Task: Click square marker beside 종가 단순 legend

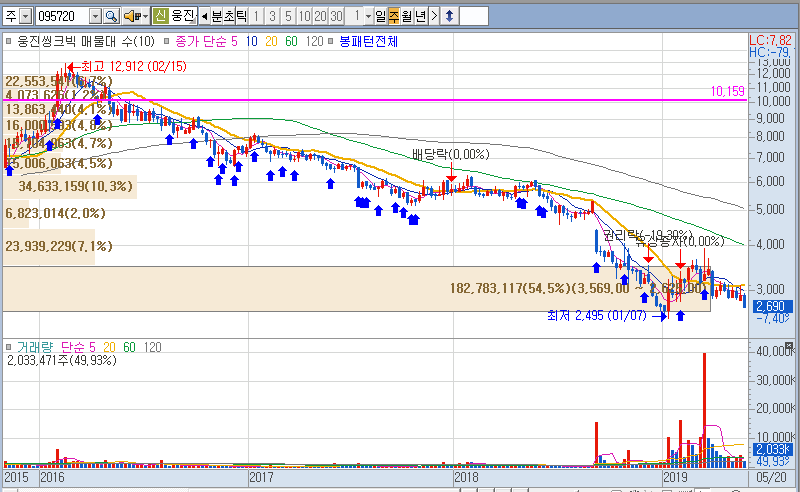Action: click(166, 41)
